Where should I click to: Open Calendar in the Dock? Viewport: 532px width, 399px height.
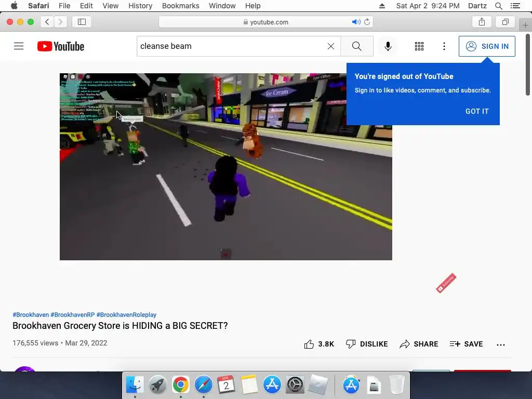226,385
